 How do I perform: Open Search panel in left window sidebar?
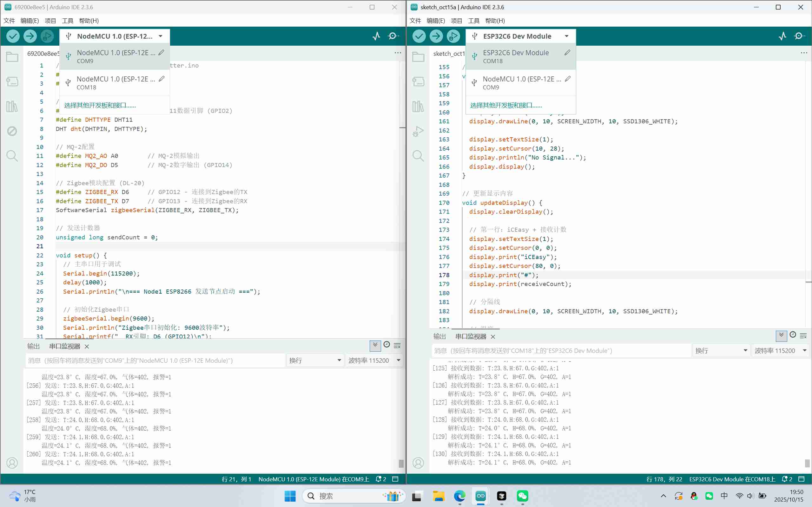pos(12,156)
